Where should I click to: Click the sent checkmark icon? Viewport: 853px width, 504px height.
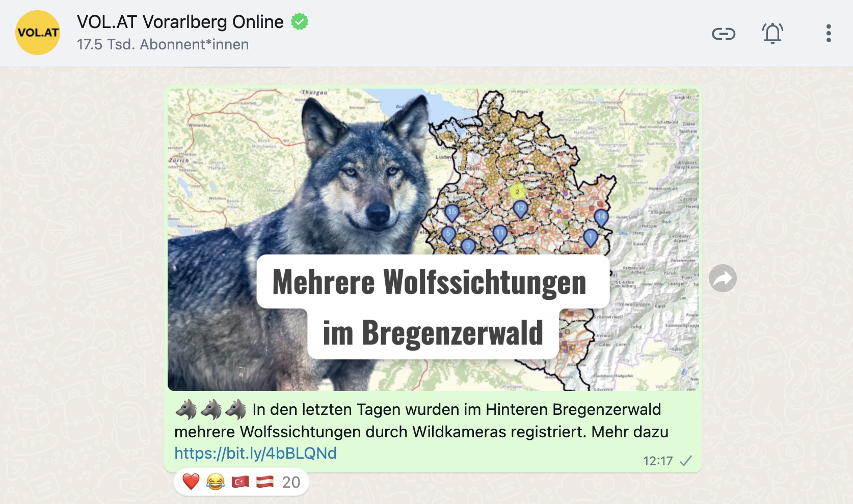(x=686, y=461)
